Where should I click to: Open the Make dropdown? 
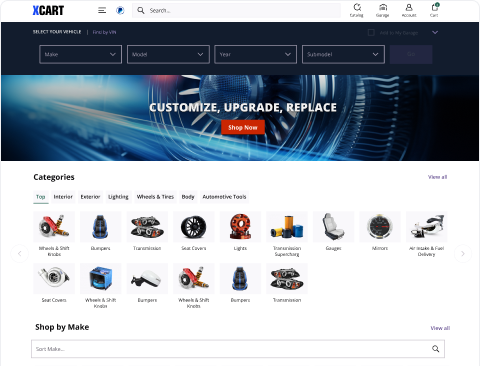[80, 54]
